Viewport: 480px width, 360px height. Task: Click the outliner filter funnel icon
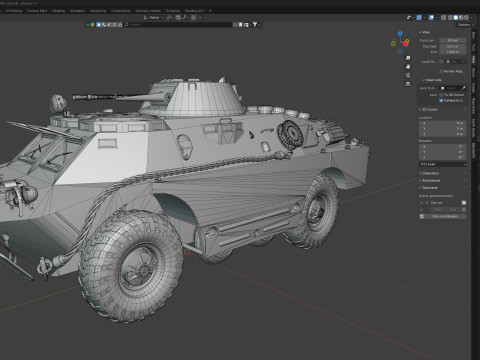[x=255, y=24]
